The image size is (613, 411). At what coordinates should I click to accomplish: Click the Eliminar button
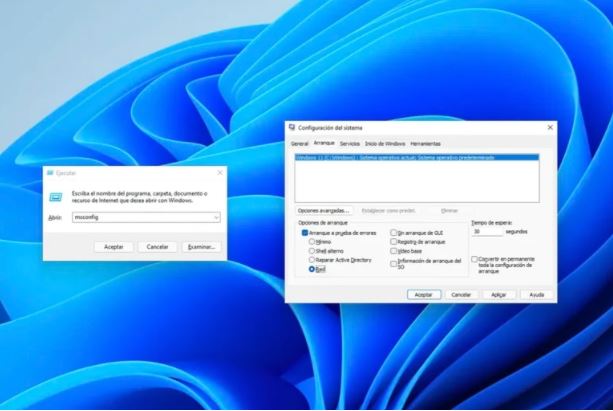(449, 211)
